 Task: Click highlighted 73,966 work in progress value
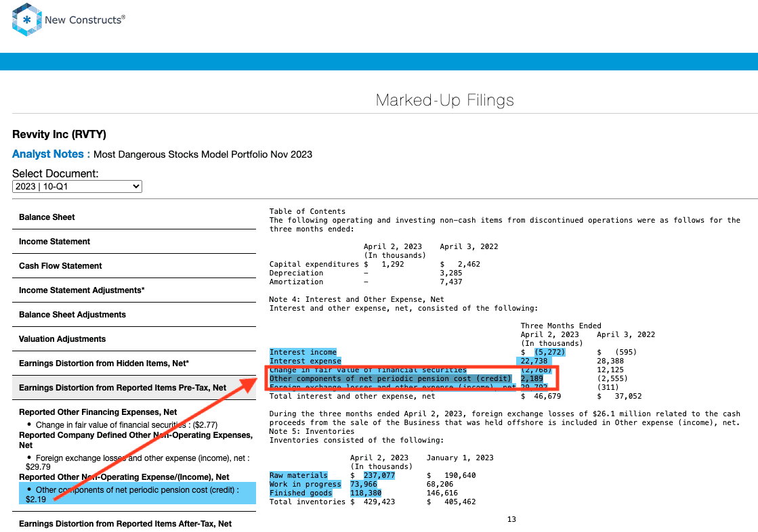point(364,484)
